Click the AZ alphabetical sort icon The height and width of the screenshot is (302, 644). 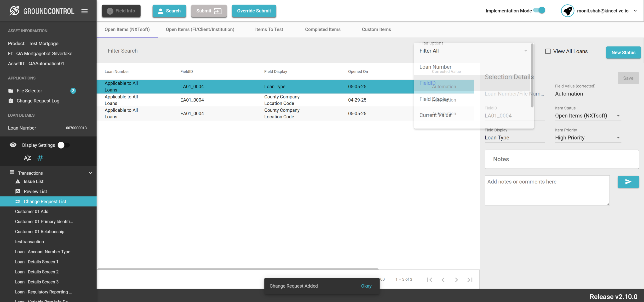27,158
